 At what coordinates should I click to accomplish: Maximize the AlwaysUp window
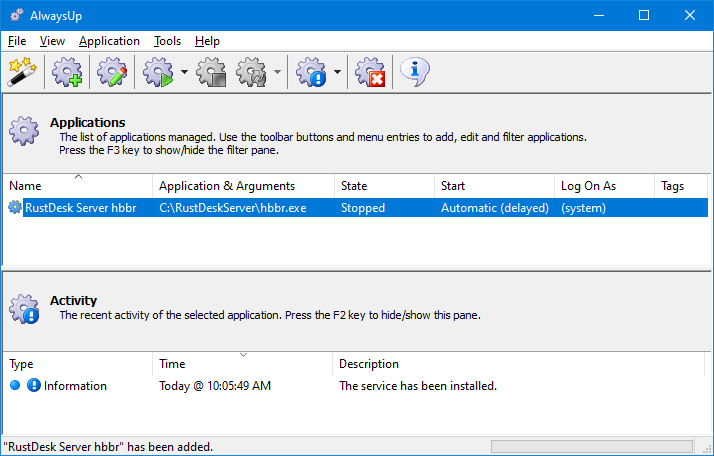[644, 15]
